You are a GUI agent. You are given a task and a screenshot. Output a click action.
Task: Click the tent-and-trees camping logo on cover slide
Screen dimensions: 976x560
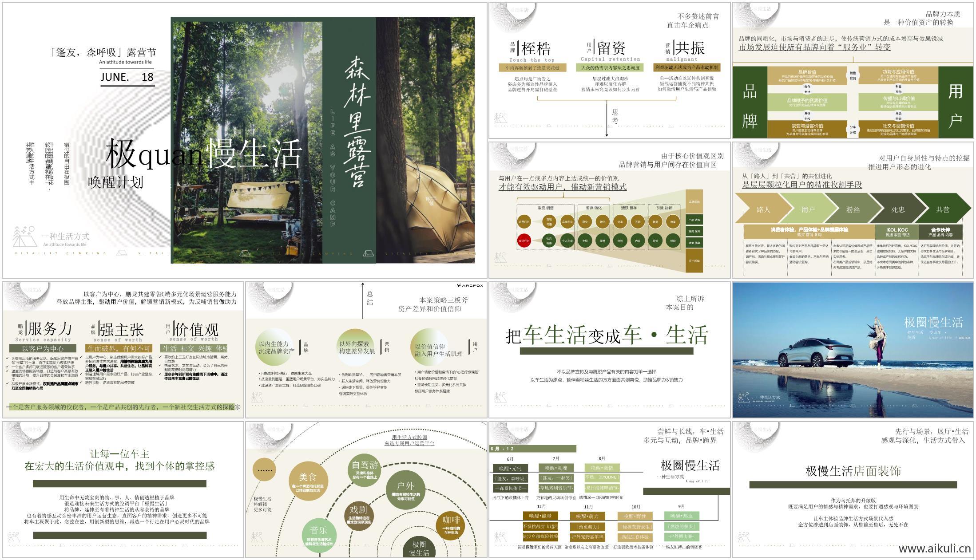click(x=24, y=237)
